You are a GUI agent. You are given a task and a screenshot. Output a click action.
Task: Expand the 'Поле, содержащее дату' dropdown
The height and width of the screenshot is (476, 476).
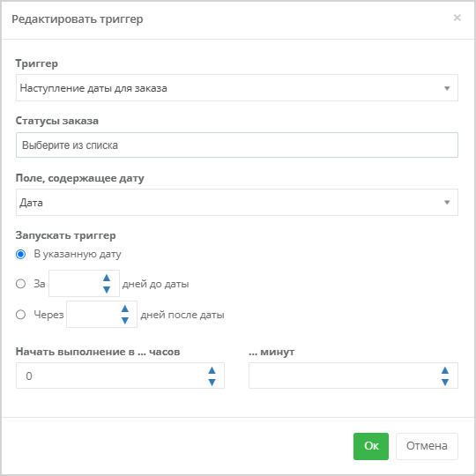[x=237, y=203]
